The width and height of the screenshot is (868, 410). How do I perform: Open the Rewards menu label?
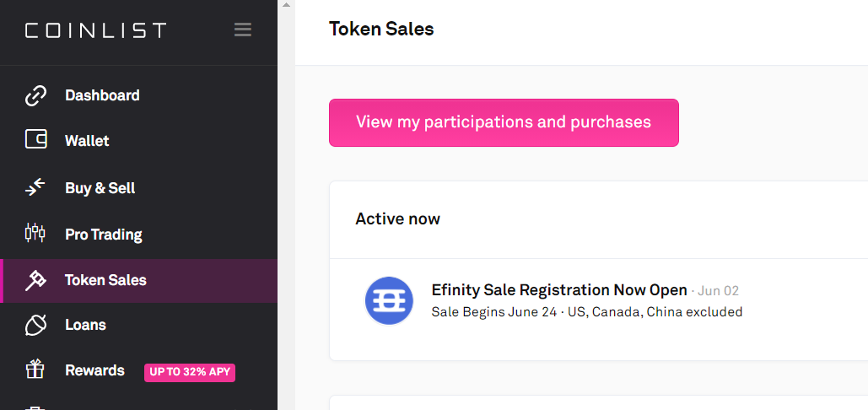[x=94, y=370]
